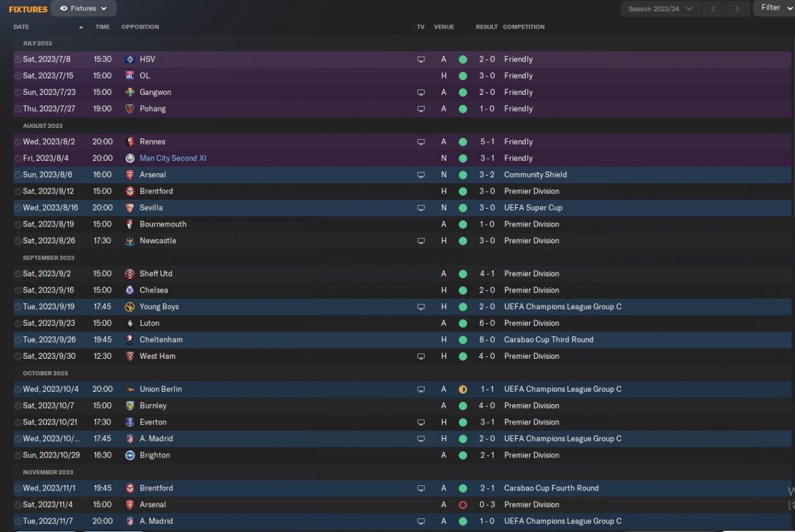795x532 pixels.
Task: Open the Fixtures view dropdown
Action: coord(84,9)
